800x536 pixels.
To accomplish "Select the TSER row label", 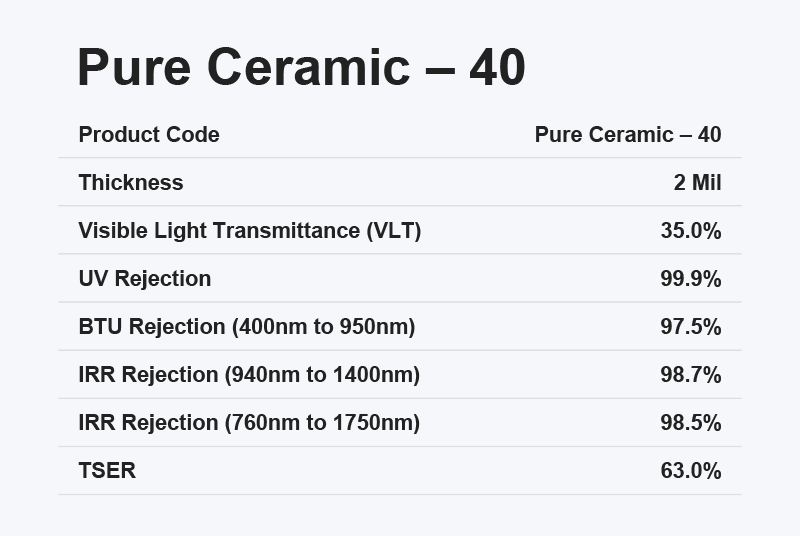I will coord(107,470).
